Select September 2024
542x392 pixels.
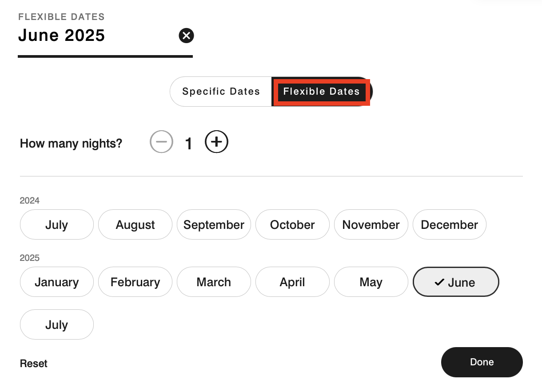coord(214,224)
